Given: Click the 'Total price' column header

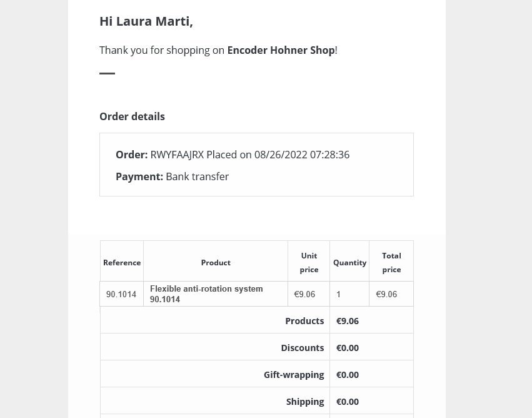Looking at the screenshot, I should [391, 263].
